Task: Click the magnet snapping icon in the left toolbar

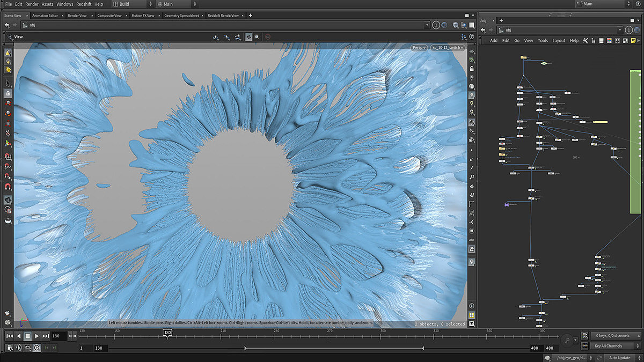Action: (x=8, y=187)
